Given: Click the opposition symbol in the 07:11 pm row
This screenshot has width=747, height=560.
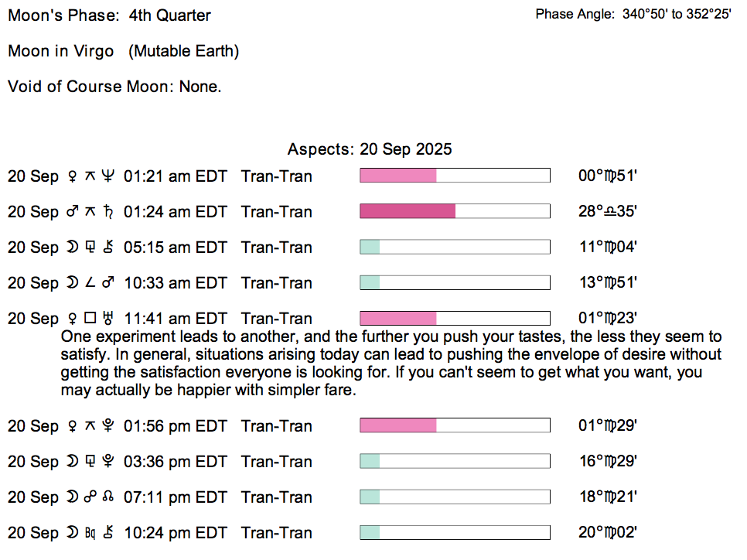Looking at the screenshot, I should [90, 497].
